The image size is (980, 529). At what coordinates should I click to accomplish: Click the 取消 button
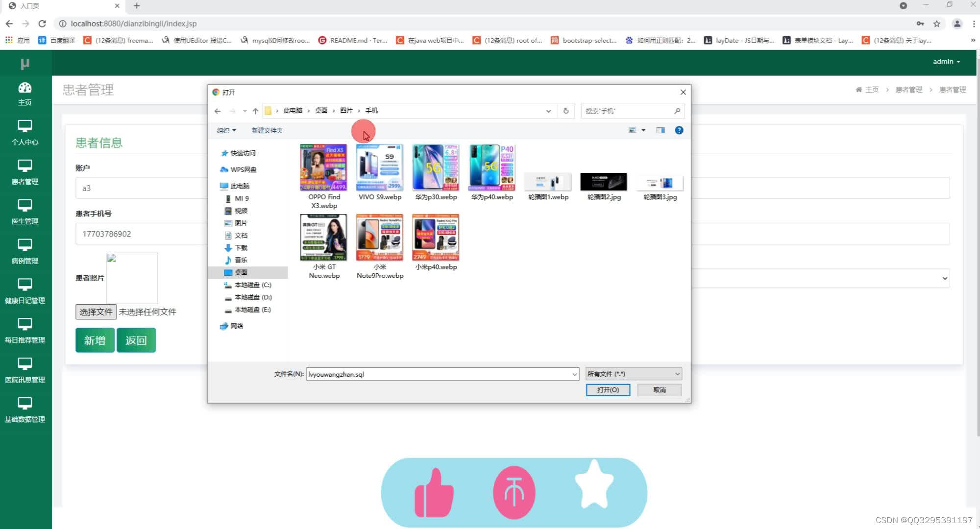[x=660, y=390]
